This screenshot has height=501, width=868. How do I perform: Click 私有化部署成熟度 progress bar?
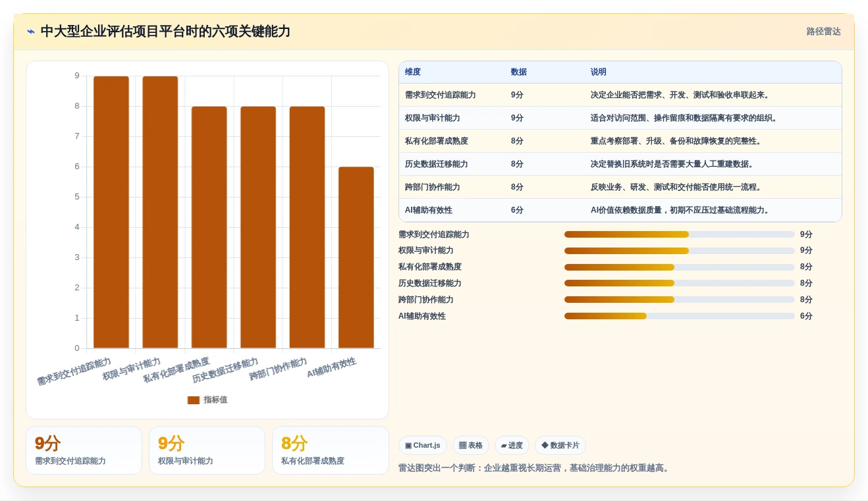680,267
